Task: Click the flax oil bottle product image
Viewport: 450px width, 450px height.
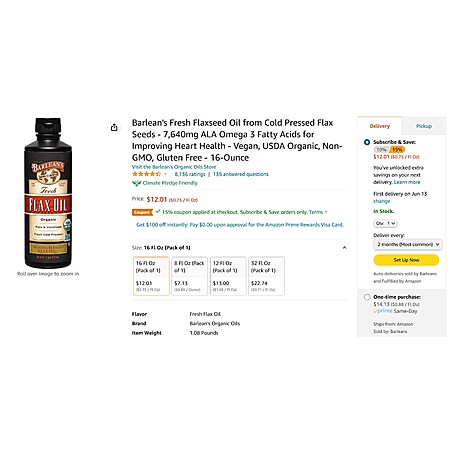Action: [48, 193]
